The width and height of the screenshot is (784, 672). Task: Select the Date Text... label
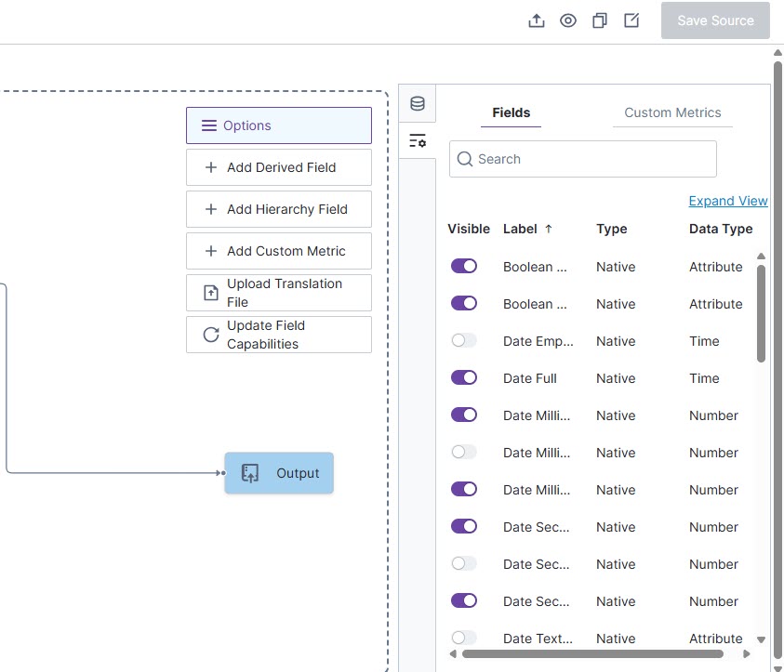click(x=538, y=639)
